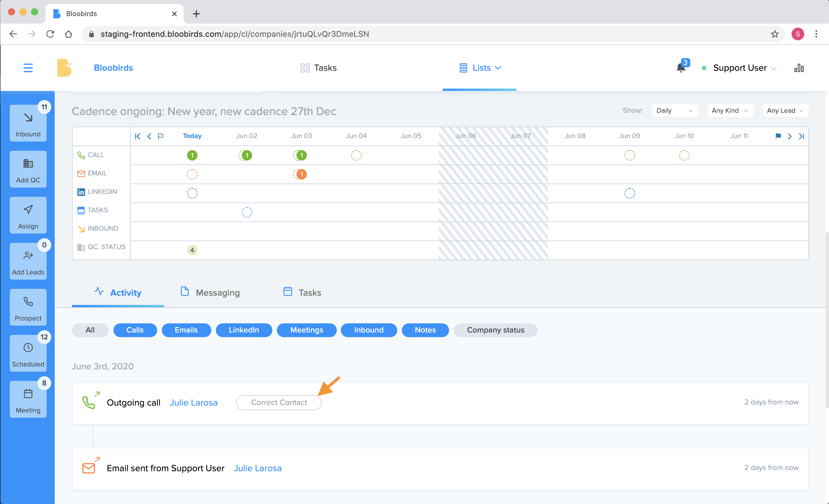Click Today's completed call marker
Screen dimensions: 829x504
click(192, 155)
